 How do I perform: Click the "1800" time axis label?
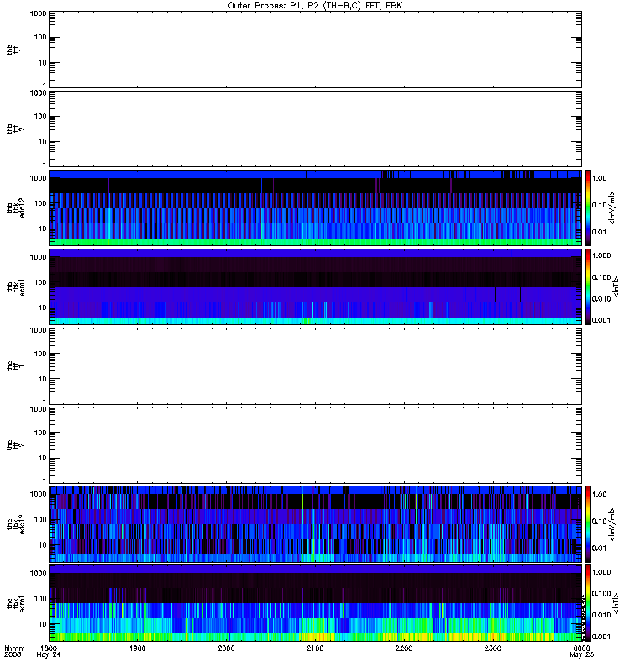tap(49, 648)
